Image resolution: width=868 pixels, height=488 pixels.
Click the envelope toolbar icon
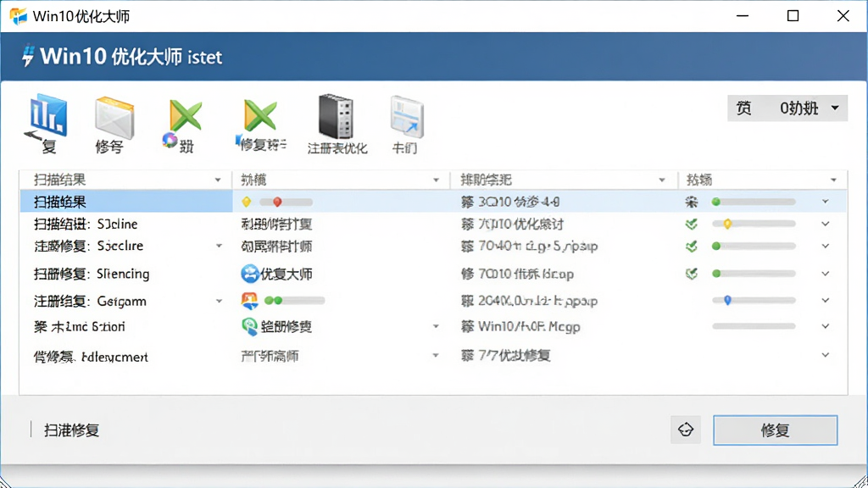click(x=114, y=117)
